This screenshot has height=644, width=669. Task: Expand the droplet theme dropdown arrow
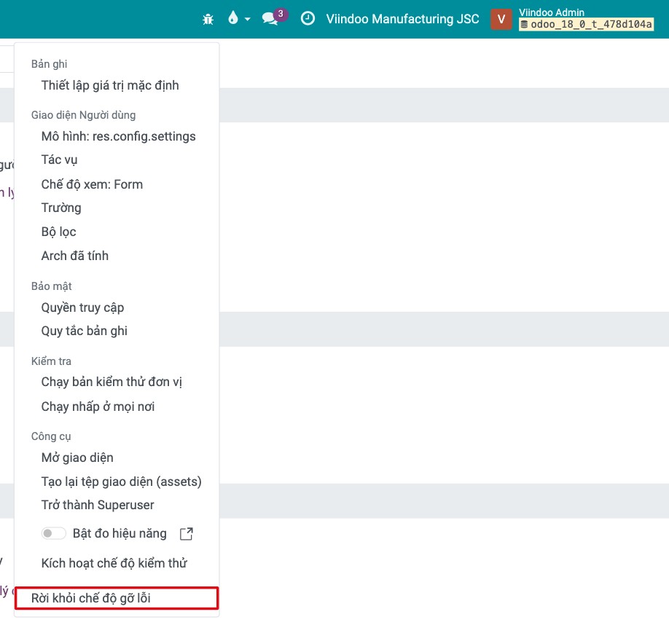[248, 19]
